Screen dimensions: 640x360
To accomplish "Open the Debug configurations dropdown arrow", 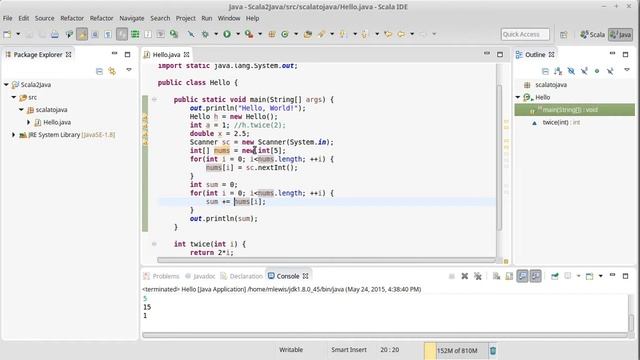I will click(216, 35).
